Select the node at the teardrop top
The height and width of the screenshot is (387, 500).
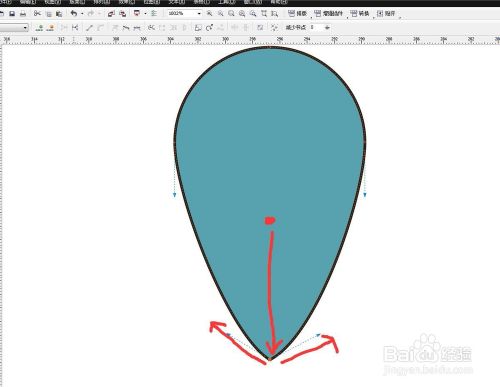270,47
